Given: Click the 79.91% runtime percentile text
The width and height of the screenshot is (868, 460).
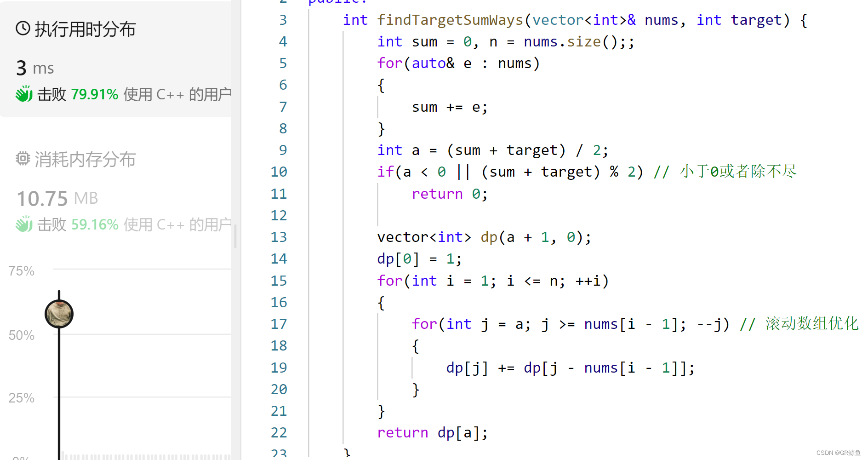Looking at the screenshot, I should tap(94, 94).
